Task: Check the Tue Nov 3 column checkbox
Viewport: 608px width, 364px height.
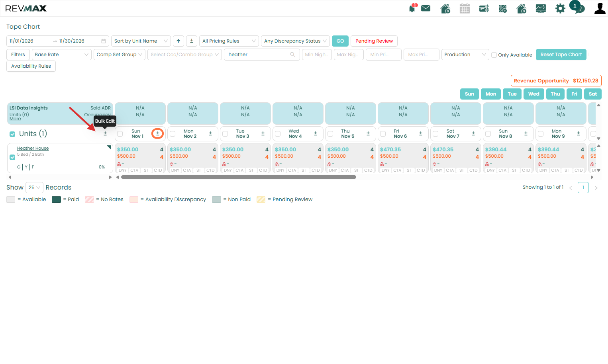Action: point(225,134)
